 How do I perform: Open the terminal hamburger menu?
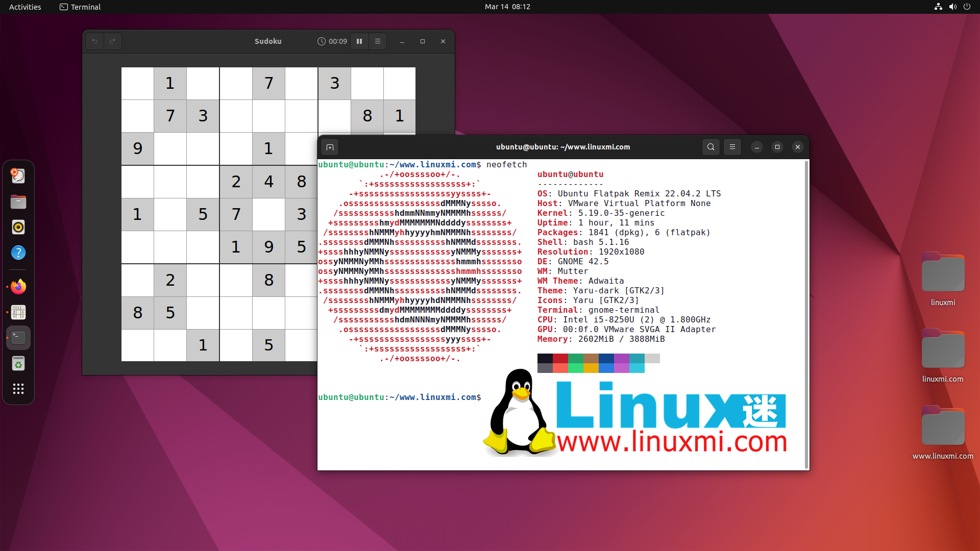pyautogui.click(x=732, y=147)
